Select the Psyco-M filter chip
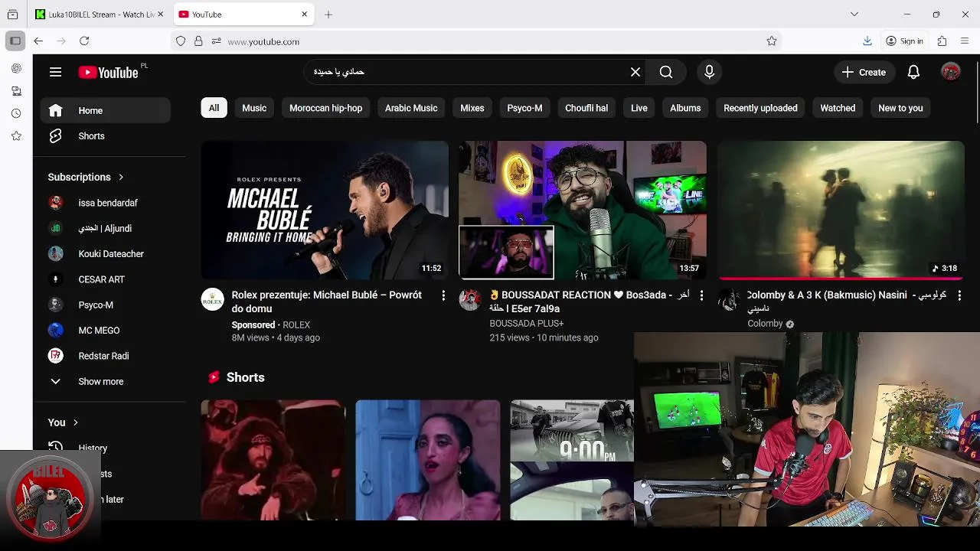 coord(524,108)
